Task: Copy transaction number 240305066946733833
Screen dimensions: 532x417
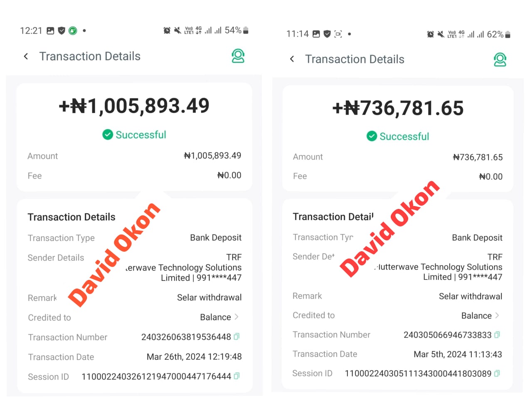Action: pos(498,334)
